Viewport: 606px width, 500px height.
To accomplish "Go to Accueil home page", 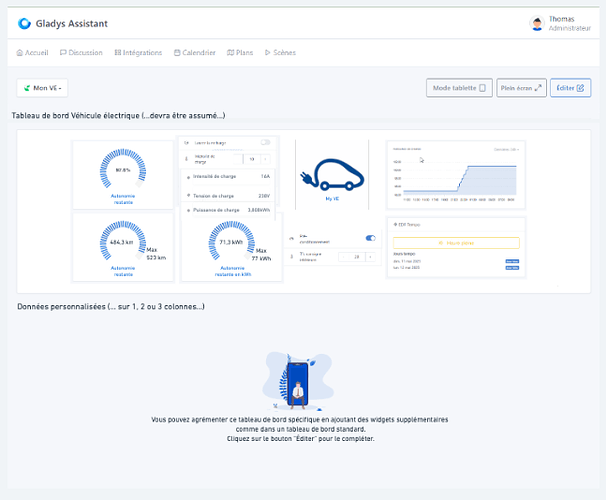I will coord(34,53).
